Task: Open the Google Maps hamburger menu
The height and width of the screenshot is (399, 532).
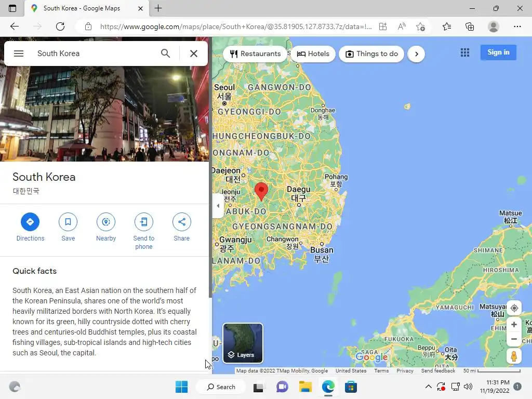Action: tap(19, 54)
